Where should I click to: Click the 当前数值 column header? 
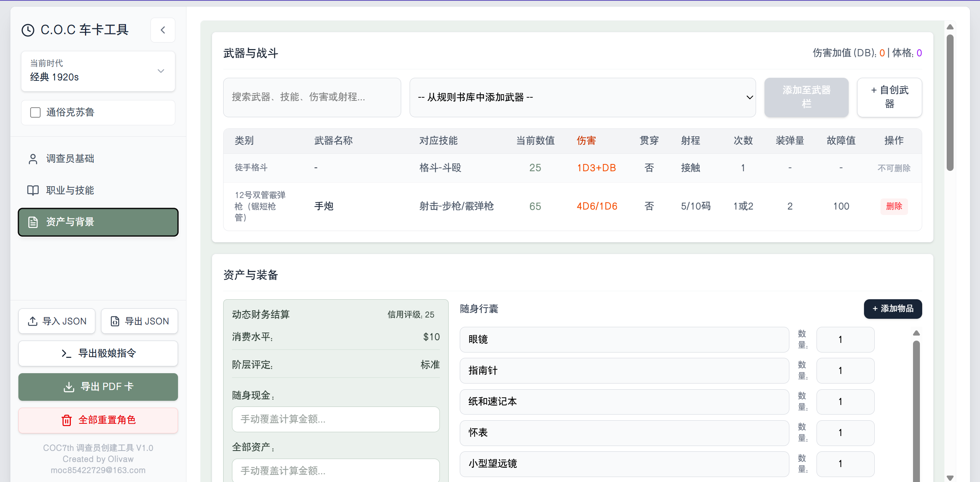click(535, 141)
